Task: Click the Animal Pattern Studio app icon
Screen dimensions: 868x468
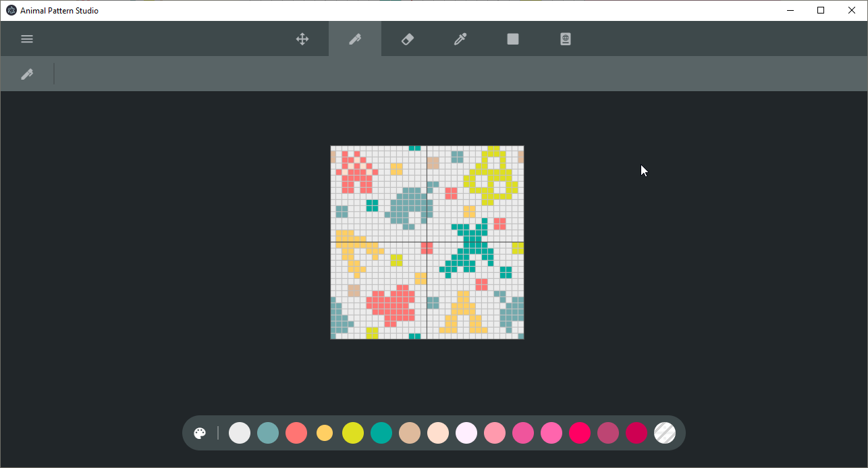Action: [x=11, y=10]
